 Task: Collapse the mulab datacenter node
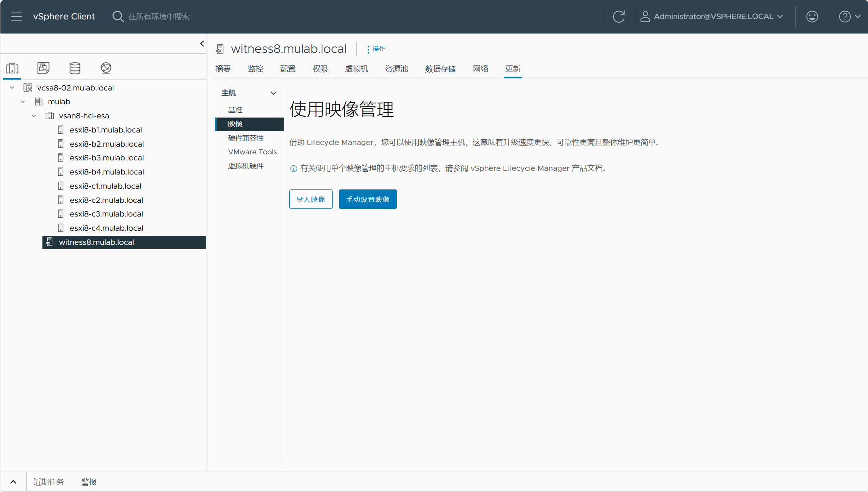tap(23, 101)
